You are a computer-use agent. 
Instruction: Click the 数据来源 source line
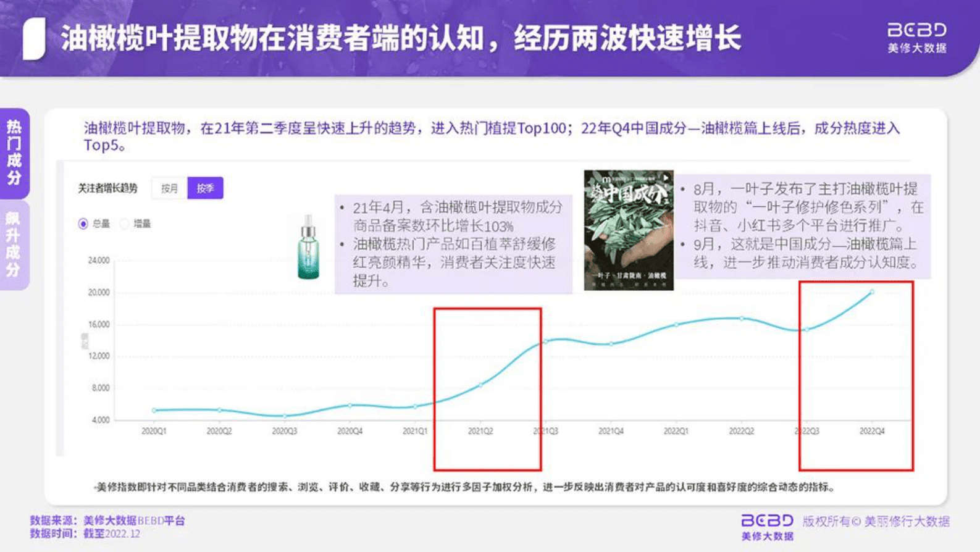coord(107,521)
